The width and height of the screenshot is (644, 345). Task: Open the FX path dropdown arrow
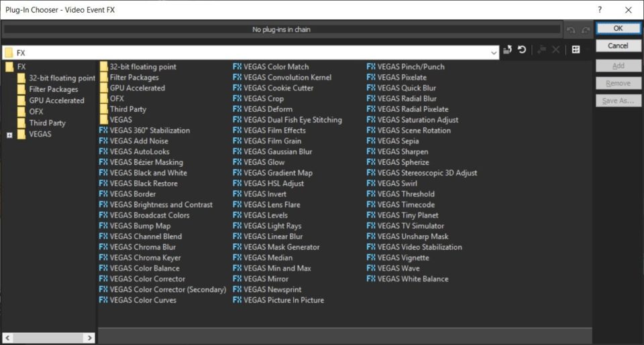click(493, 53)
